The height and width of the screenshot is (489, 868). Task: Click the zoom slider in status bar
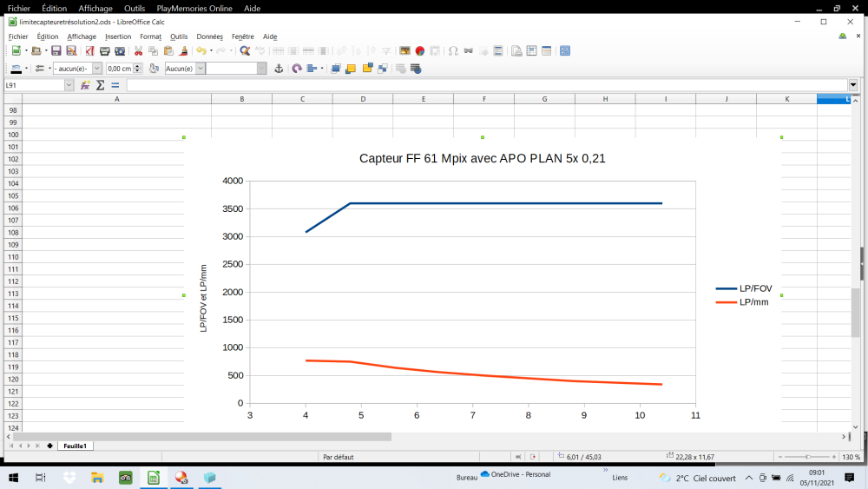808,457
